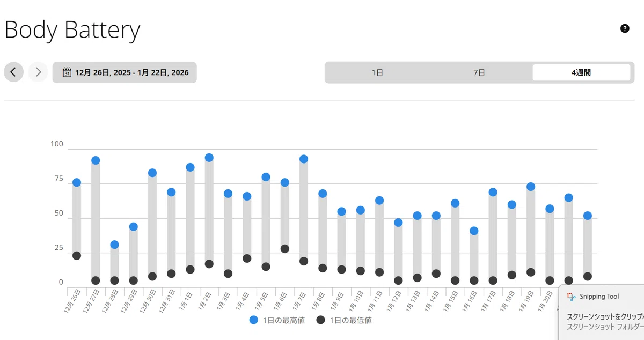This screenshot has width=644, height=340.
Task: Click the next period right arrow button
Action: tap(38, 72)
